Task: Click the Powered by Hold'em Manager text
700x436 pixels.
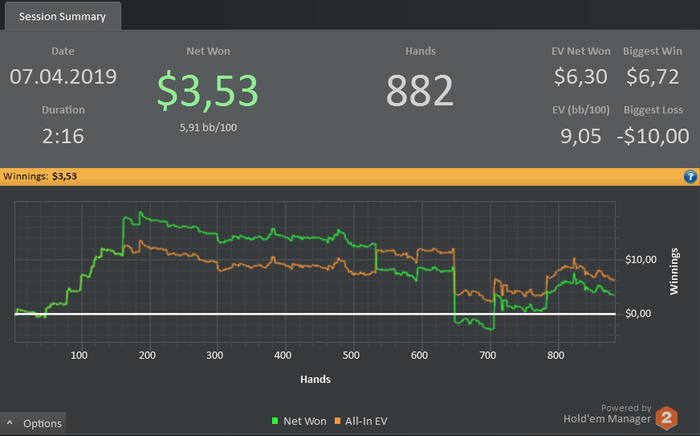Action: 607,414
